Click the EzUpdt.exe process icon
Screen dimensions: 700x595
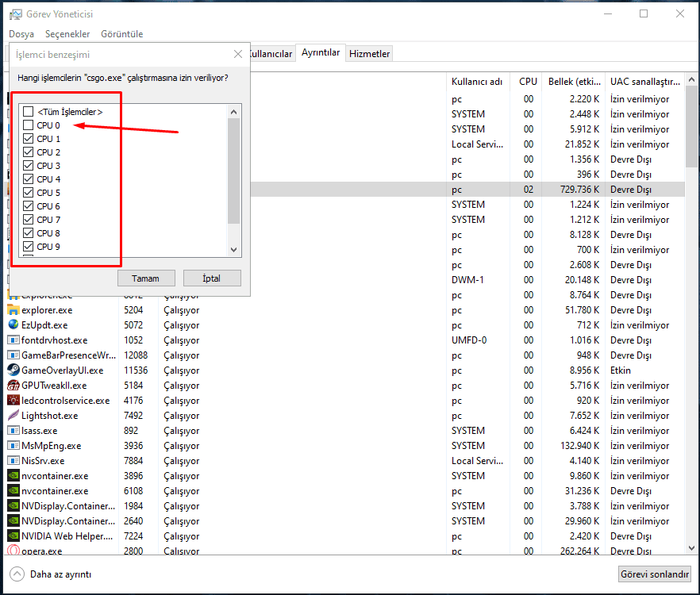coord(13,324)
